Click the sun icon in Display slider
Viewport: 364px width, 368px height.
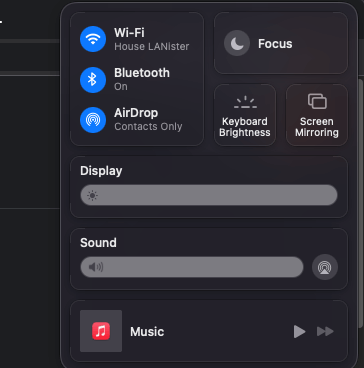coord(92,196)
